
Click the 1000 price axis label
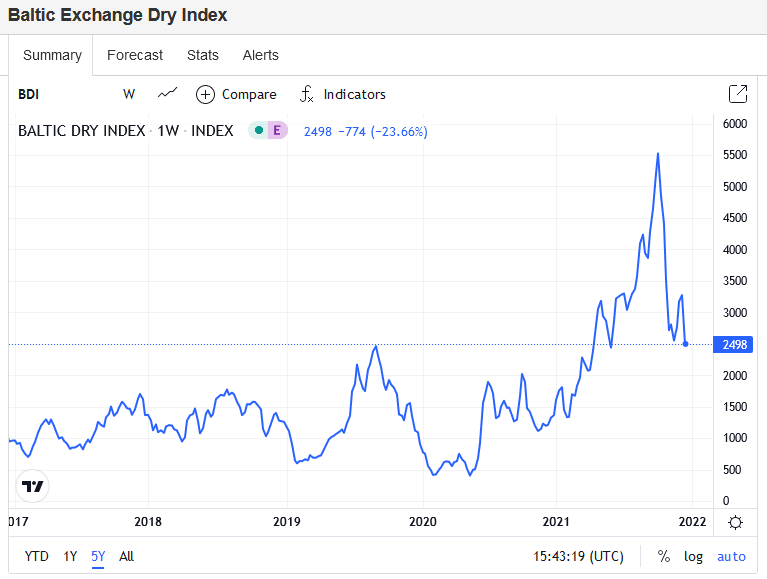coord(735,438)
